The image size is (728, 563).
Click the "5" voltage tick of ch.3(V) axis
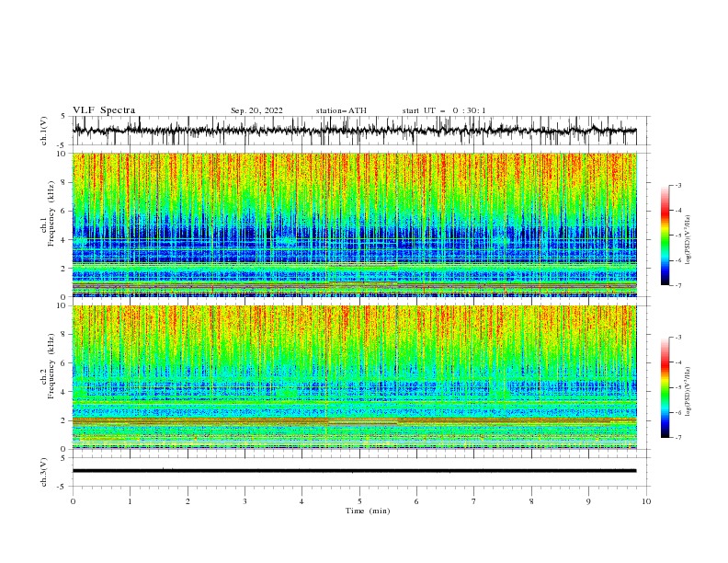point(63,457)
